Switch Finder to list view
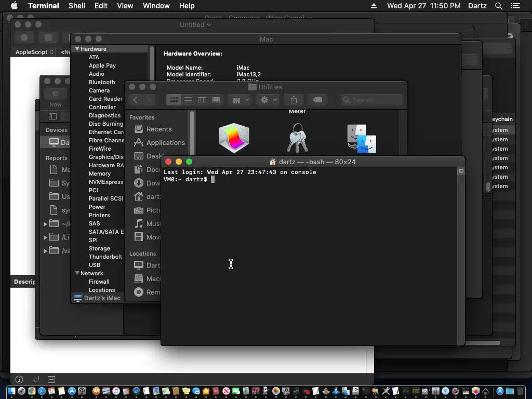 pyautogui.click(x=188, y=100)
